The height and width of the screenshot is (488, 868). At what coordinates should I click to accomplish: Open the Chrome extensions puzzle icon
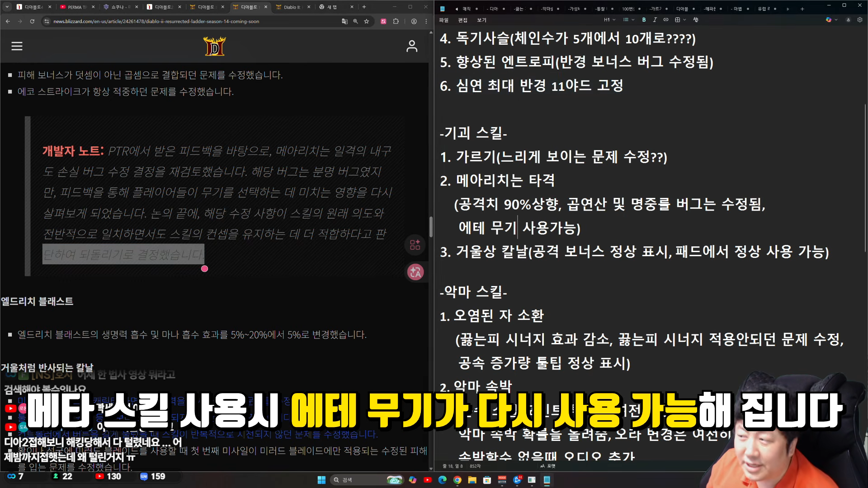[396, 21]
